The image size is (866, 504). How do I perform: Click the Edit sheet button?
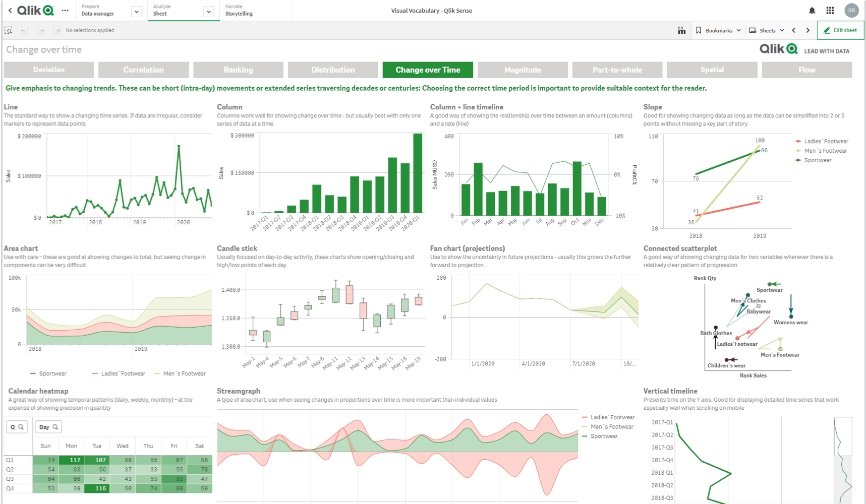[x=840, y=30]
